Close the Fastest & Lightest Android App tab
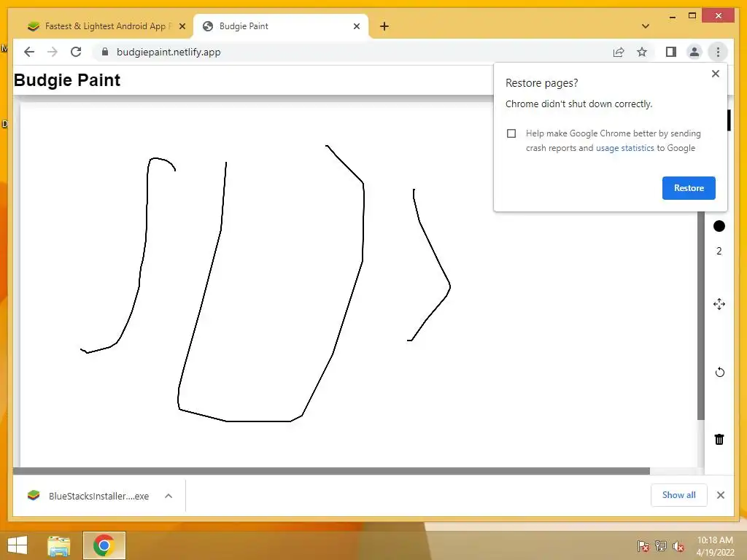The image size is (747, 560). point(182,26)
